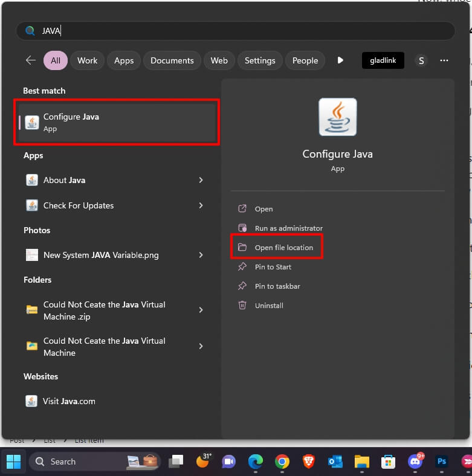Click the Windows Start button
This screenshot has height=476, width=472.
13,462
